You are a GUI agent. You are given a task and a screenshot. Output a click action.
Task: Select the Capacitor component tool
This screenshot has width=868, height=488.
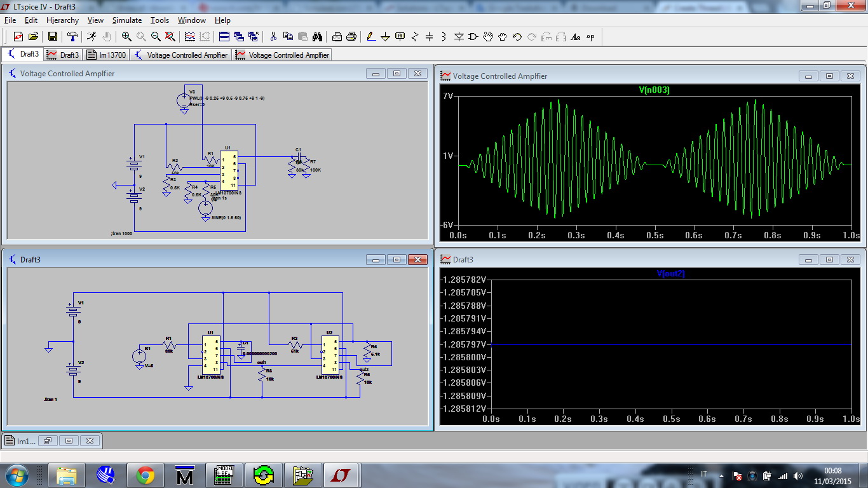(x=429, y=37)
